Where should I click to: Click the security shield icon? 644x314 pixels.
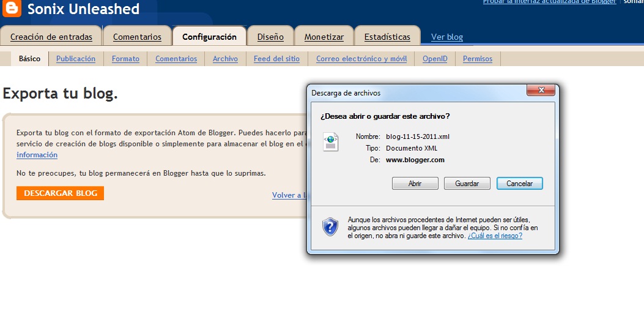[330, 226]
